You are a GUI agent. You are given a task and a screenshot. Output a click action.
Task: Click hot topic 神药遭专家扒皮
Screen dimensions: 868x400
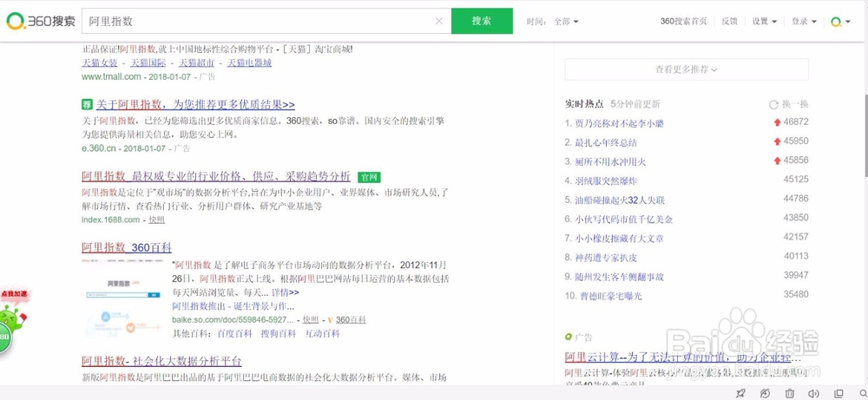[606, 258]
